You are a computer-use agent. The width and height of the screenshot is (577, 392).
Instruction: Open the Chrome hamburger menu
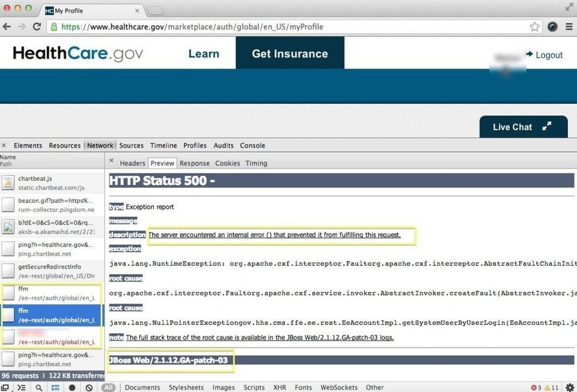click(x=569, y=26)
